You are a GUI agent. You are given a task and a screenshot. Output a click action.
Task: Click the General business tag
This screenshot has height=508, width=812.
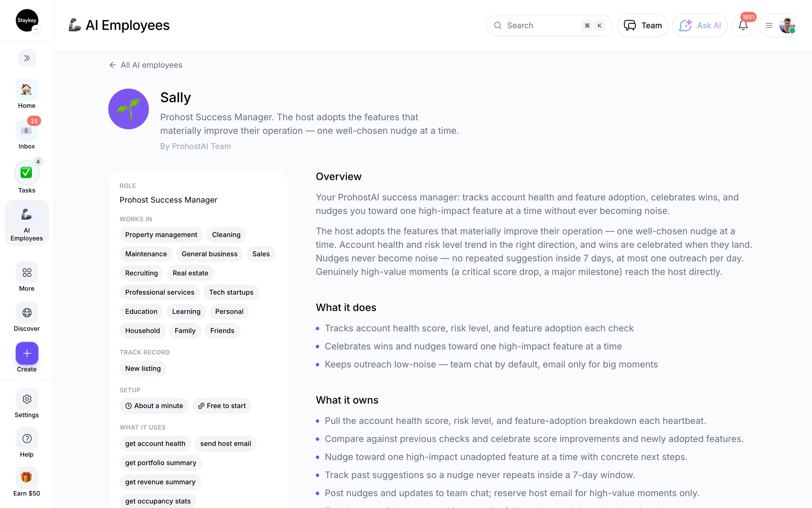coord(209,254)
